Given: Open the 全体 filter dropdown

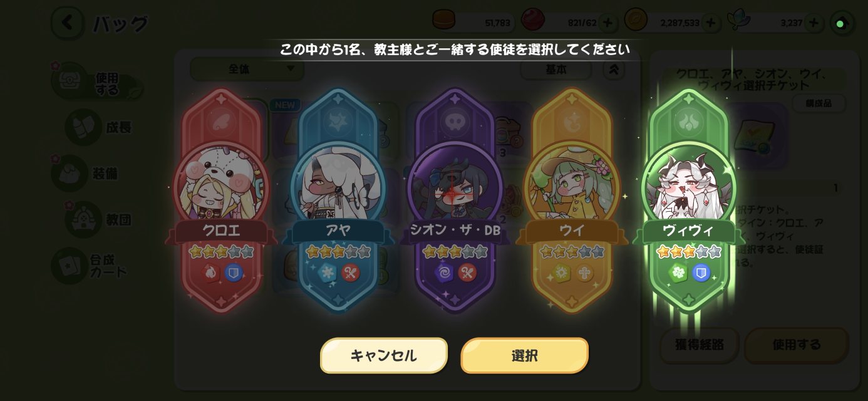Looking at the screenshot, I should point(247,69).
